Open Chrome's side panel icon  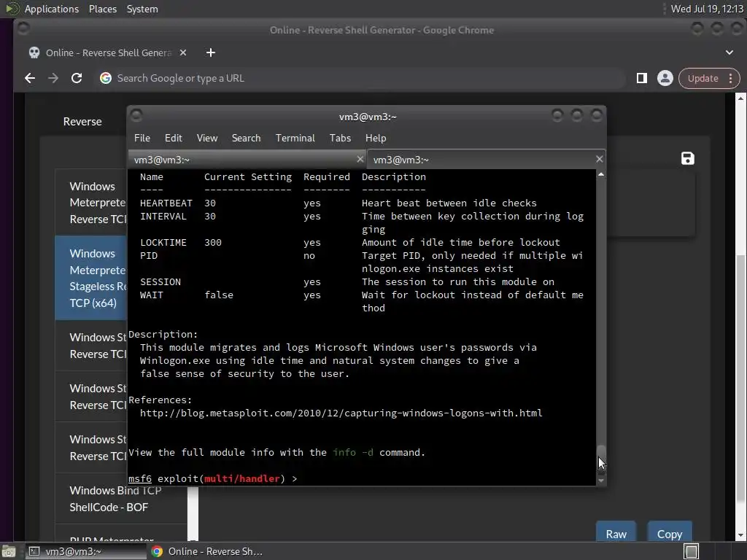click(x=642, y=78)
